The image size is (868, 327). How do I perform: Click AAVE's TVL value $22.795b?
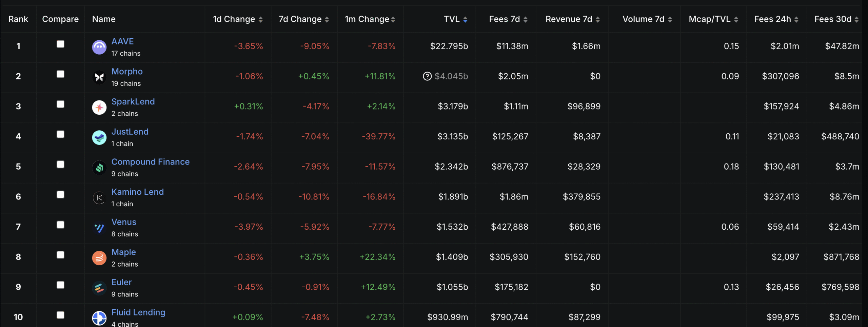tap(449, 46)
